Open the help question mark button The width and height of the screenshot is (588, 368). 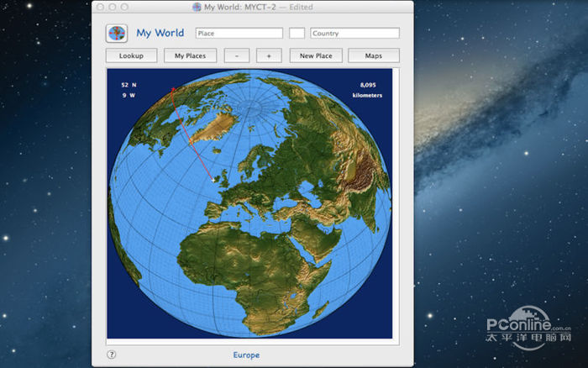tap(112, 355)
